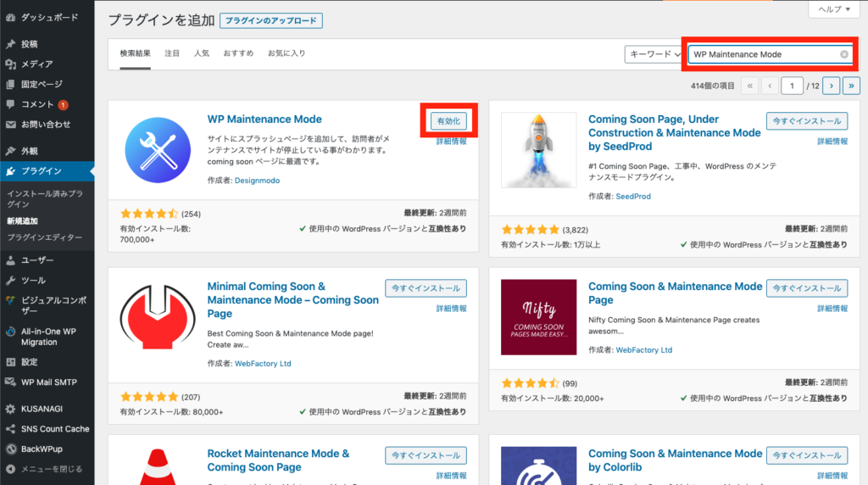Viewport: 868px width, 485px height.
Task: Switch to the 注目 tab
Action: point(172,53)
